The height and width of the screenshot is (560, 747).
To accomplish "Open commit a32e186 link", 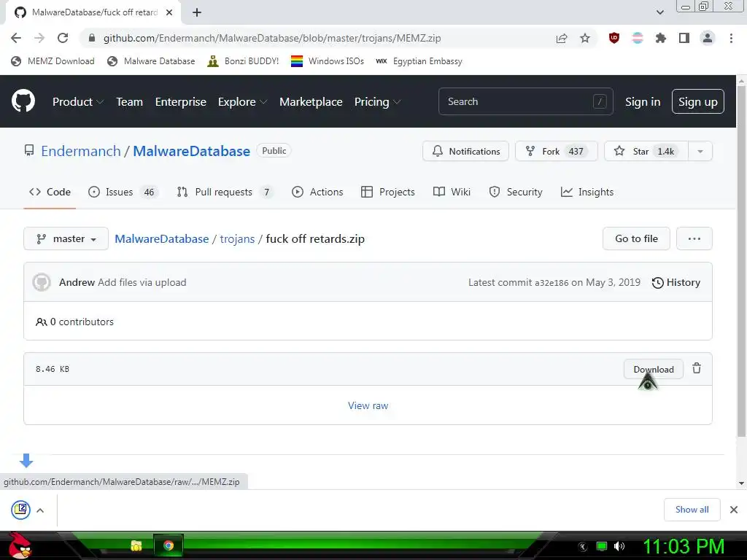I will point(551,283).
